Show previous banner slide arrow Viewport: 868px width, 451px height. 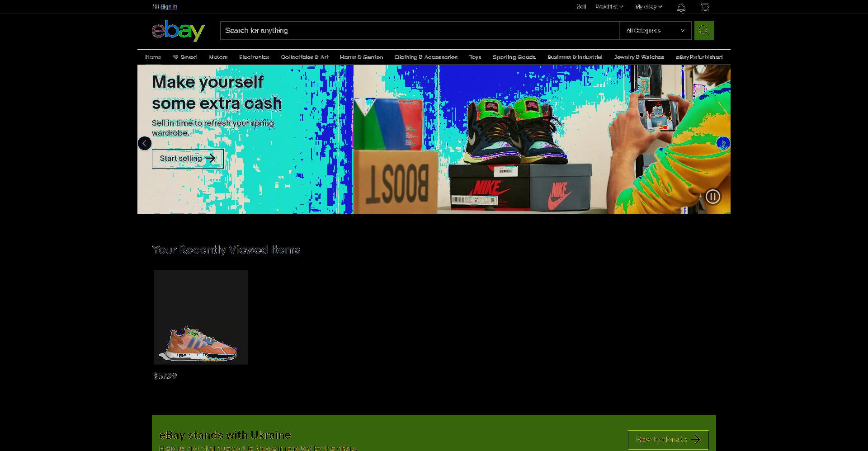click(145, 143)
